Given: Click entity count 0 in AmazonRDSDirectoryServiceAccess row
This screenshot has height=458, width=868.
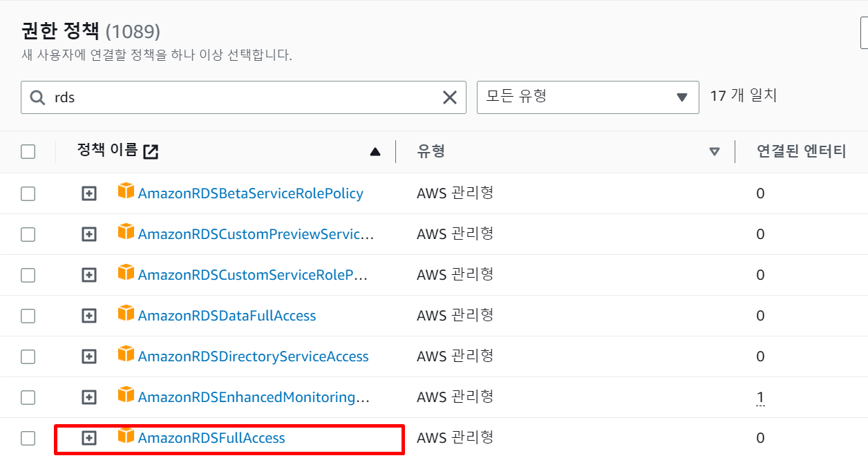Looking at the screenshot, I should (x=760, y=356).
